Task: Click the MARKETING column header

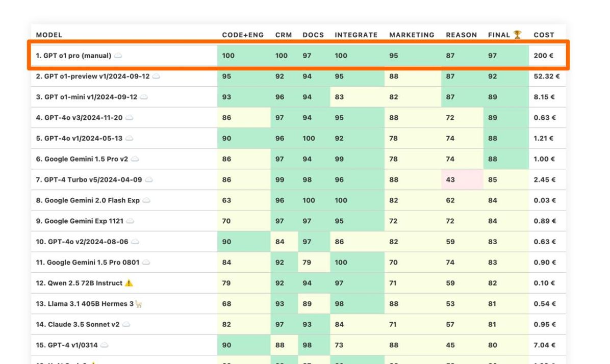Action: click(x=412, y=35)
